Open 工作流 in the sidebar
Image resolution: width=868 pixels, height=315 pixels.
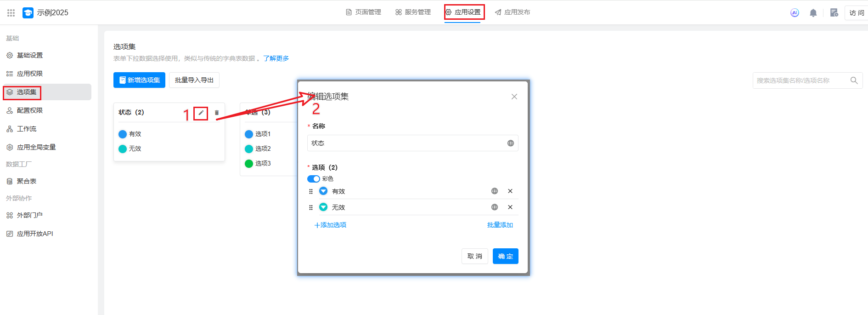(27, 129)
